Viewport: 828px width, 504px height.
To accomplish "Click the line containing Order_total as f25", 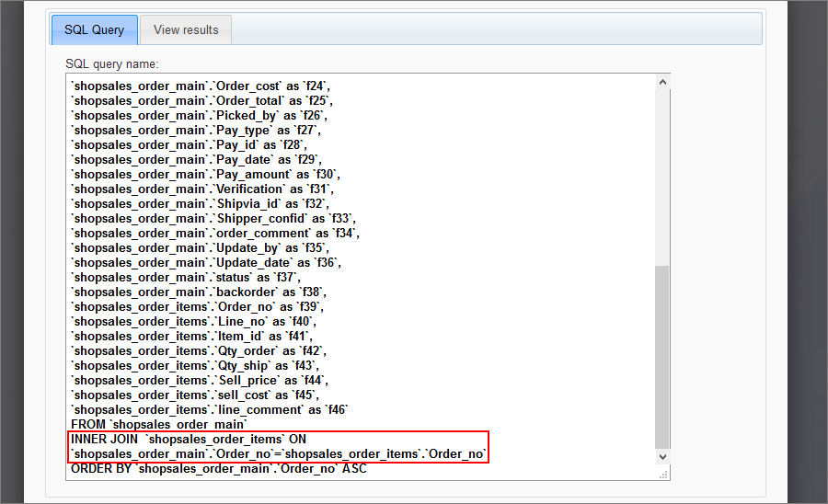I will (x=201, y=101).
